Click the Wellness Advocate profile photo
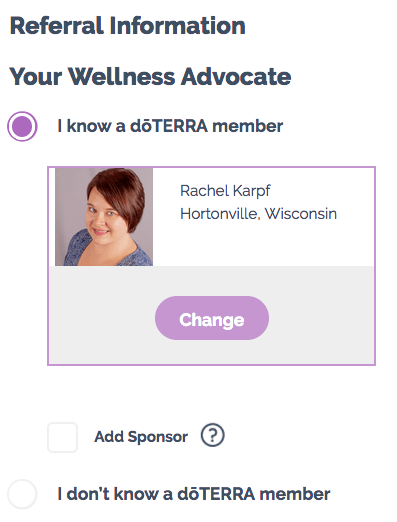397x522 pixels. coord(104,217)
